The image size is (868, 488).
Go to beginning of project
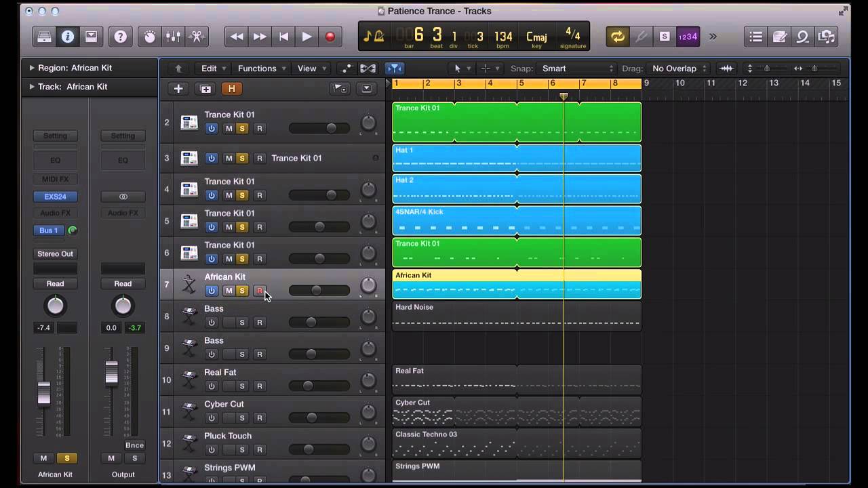[x=283, y=37]
